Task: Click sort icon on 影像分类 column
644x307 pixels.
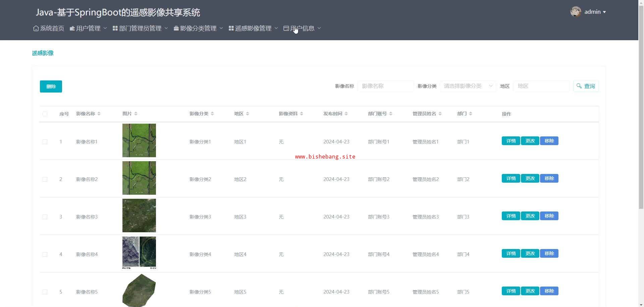Action: 212,114
